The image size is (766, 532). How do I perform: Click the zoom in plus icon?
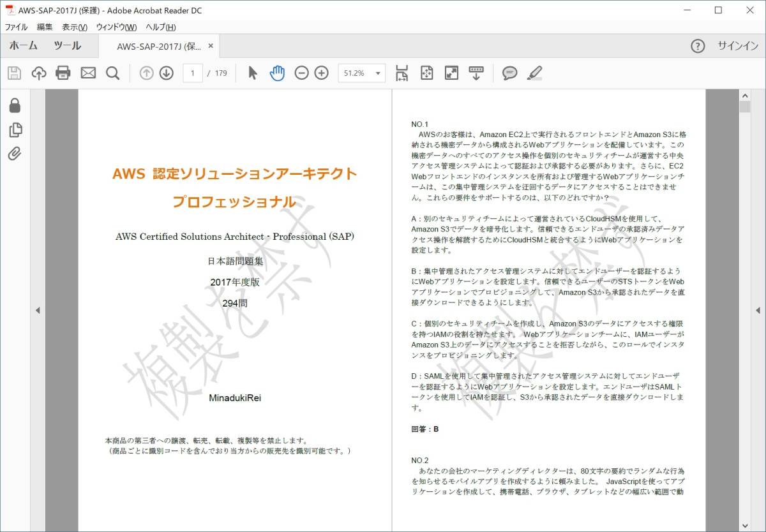322,73
